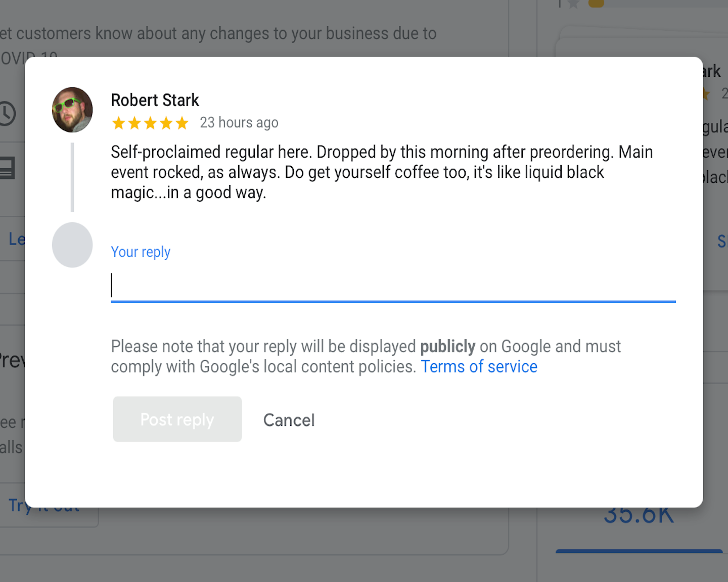Click Robert Stark's profile photo
Screen dimensions: 728x582
coord(72,110)
